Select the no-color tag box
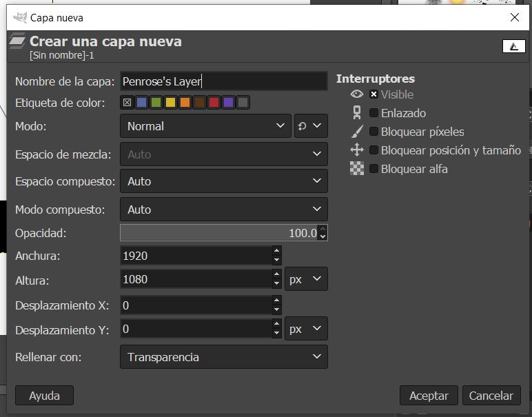Viewport: 532px width, 417px height. [127, 102]
